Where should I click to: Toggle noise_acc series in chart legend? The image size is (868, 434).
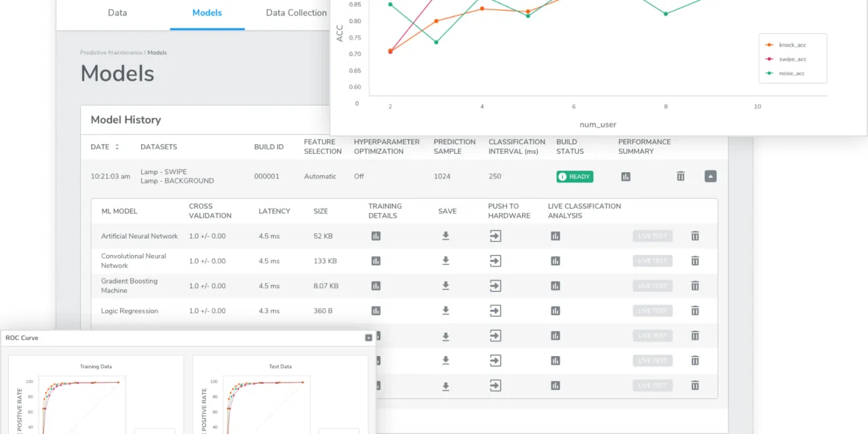(x=785, y=73)
